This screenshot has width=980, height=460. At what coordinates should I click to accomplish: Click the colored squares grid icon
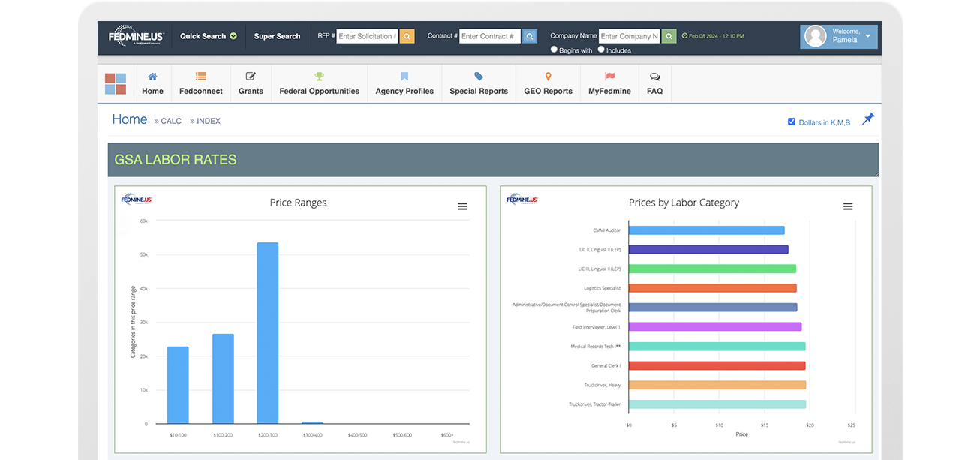116,83
